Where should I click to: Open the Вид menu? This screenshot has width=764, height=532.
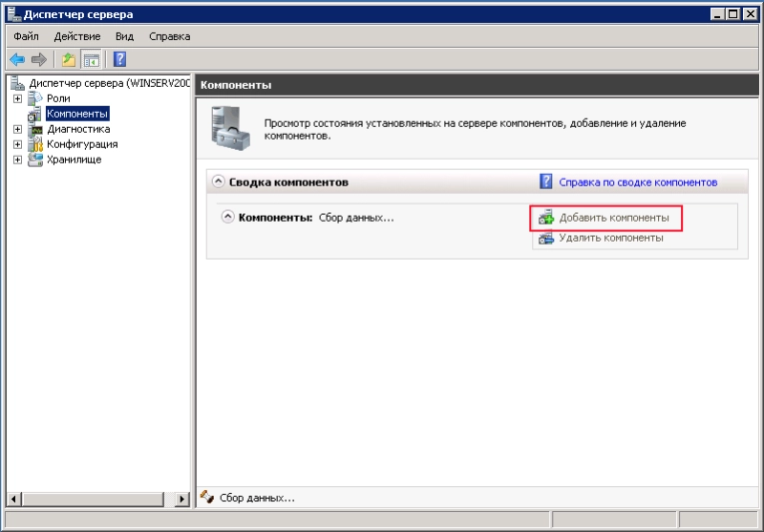[124, 37]
